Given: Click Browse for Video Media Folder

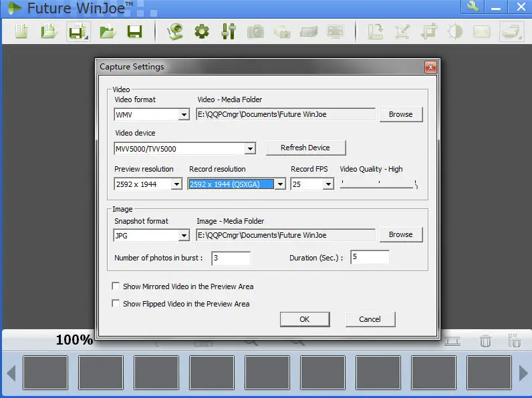Looking at the screenshot, I should pyautogui.click(x=401, y=114).
